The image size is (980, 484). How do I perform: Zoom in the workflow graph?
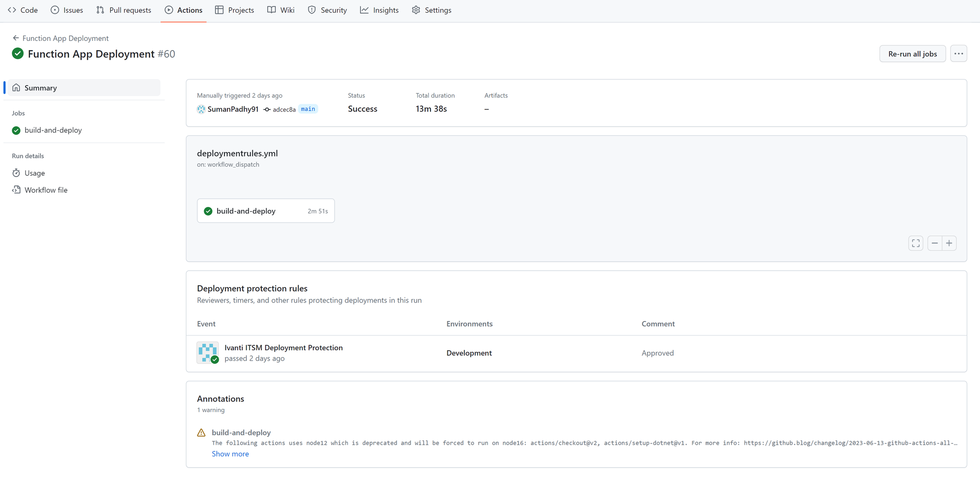point(949,243)
